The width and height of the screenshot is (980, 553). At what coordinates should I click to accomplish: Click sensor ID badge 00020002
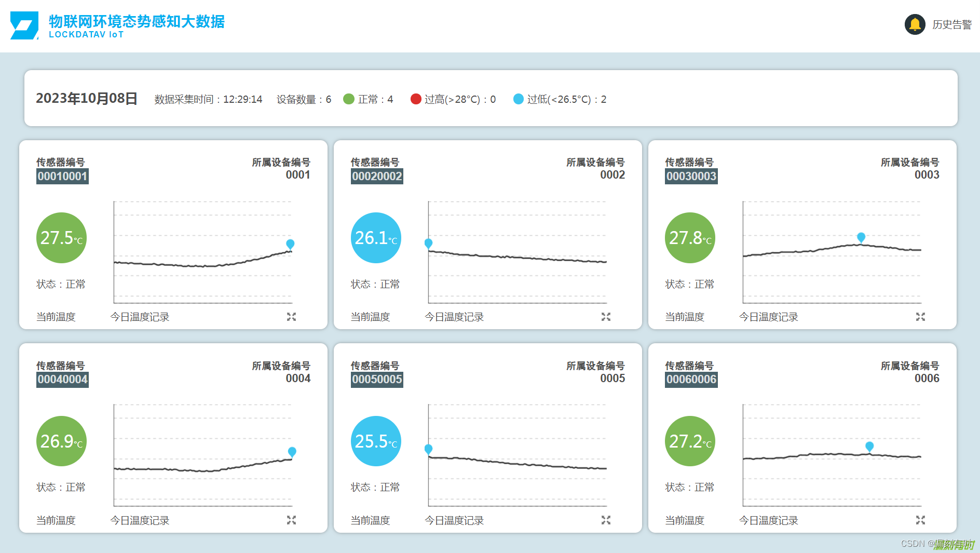[377, 176]
